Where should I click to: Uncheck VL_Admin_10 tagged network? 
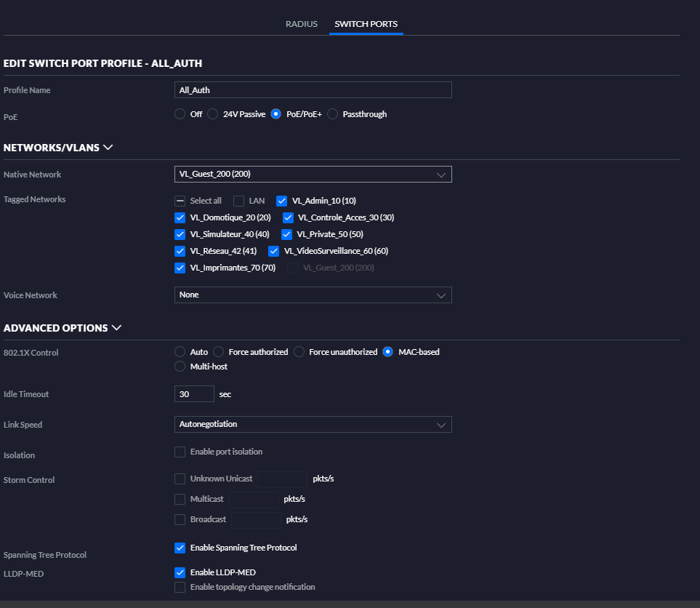click(x=282, y=201)
